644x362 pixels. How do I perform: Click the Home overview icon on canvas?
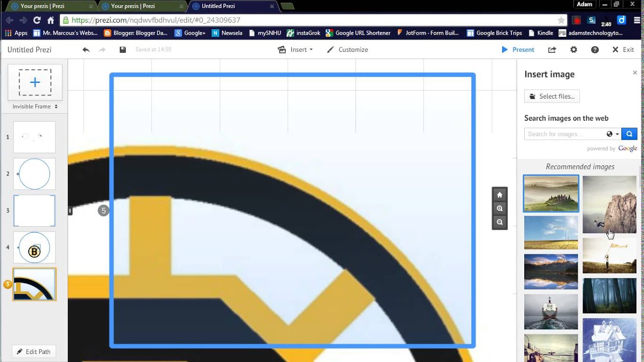click(500, 195)
